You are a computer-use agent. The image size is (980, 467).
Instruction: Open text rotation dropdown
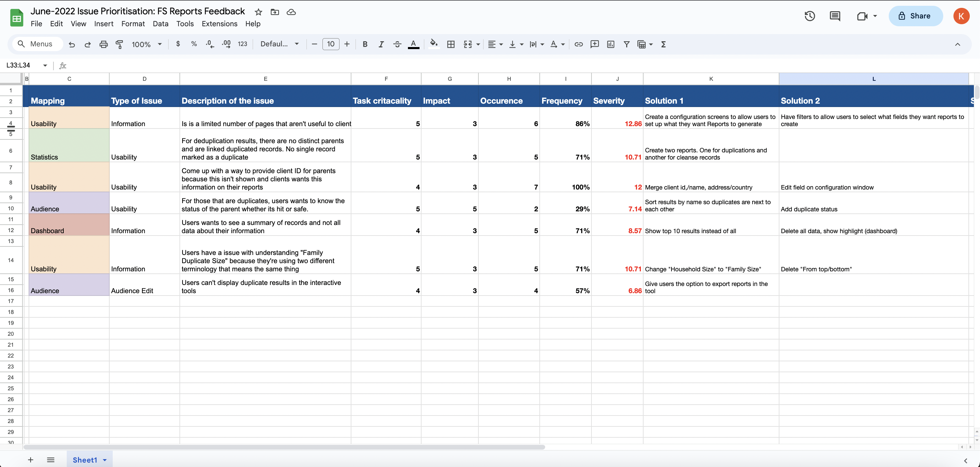tap(557, 44)
